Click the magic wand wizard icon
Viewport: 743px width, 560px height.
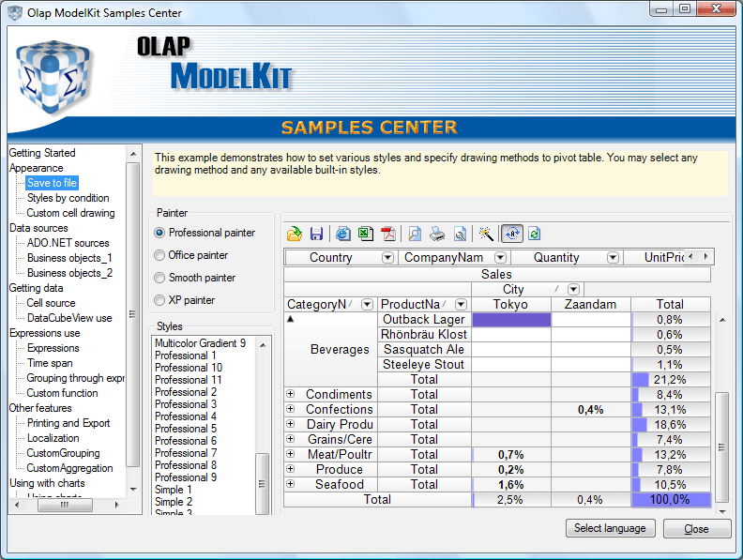(x=486, y=234)
